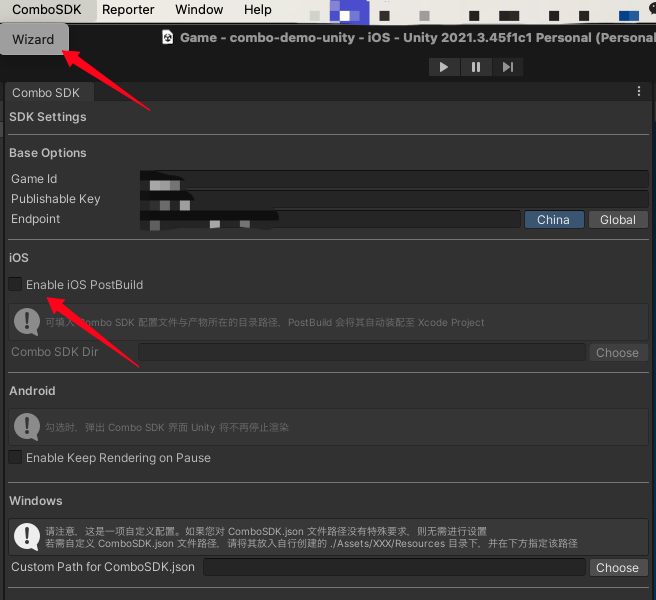Open the Reporter menu
Screen dimensions: 656x600
pos(128,10)
